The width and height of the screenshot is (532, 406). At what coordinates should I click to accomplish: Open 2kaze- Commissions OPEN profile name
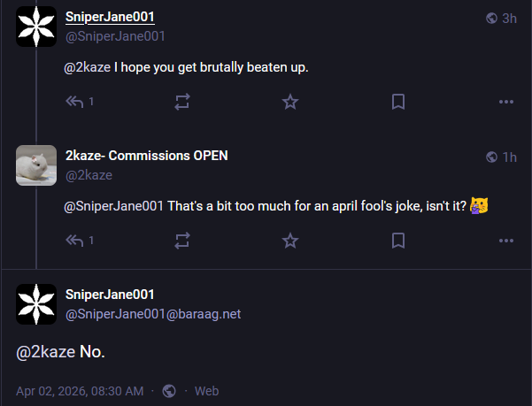pos(146,156)
